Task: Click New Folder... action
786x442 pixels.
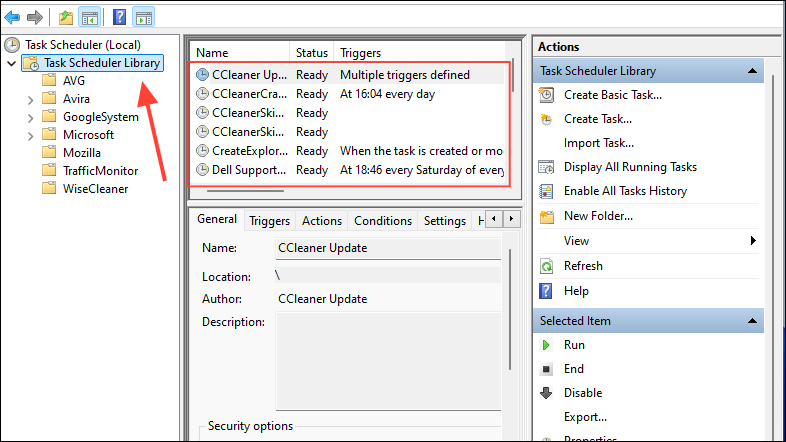Action: [598, 216]
